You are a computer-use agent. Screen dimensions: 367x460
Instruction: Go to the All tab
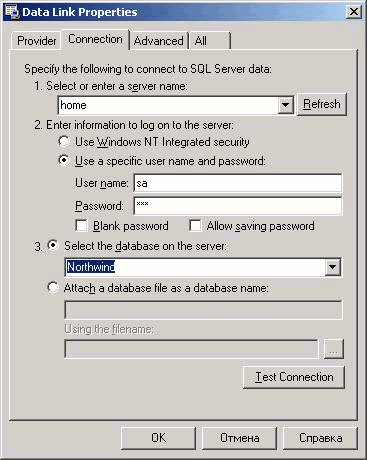pyautogui.click(x=210, y=41)
